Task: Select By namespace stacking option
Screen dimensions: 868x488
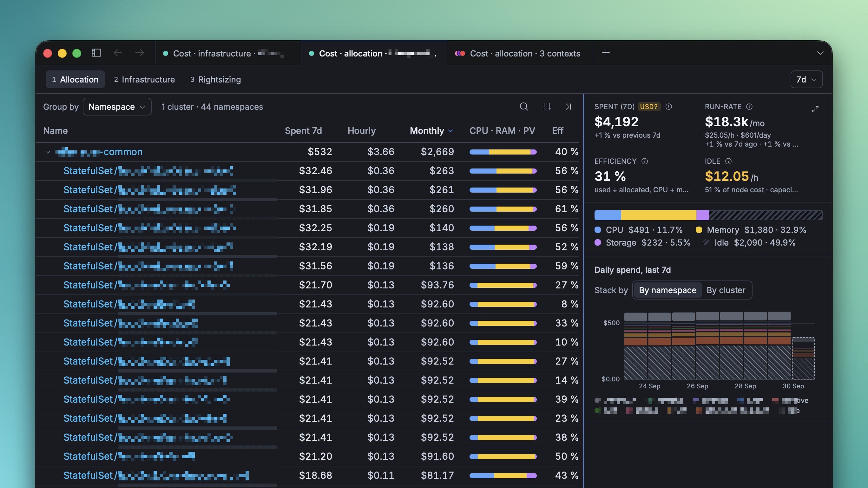Action: pos(667,290)
